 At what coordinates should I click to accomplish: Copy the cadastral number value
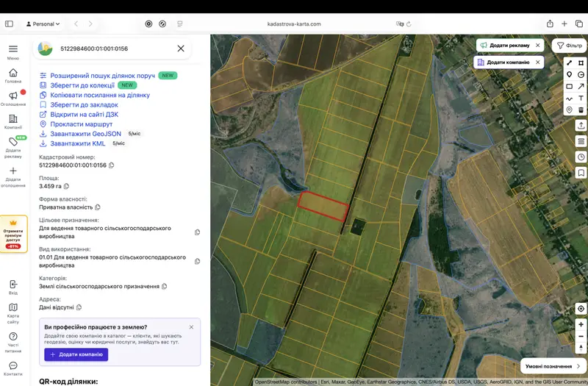point(112,165)
